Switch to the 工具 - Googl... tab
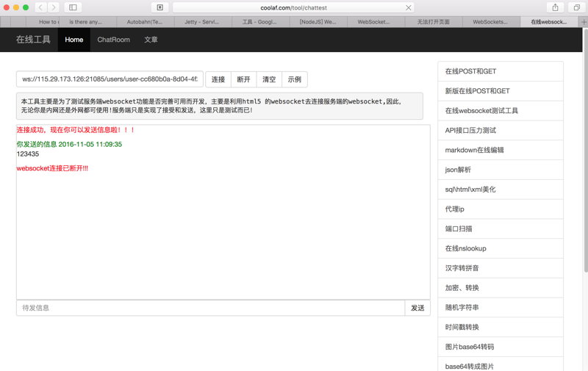Image resolution: width=588 pixels, height=371 pixels. coord(261,22)
